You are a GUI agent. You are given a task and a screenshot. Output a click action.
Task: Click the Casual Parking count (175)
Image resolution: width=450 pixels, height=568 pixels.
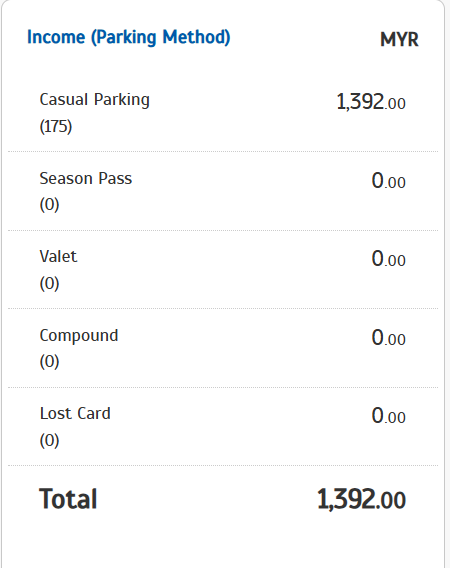click(x=56, y=126)
